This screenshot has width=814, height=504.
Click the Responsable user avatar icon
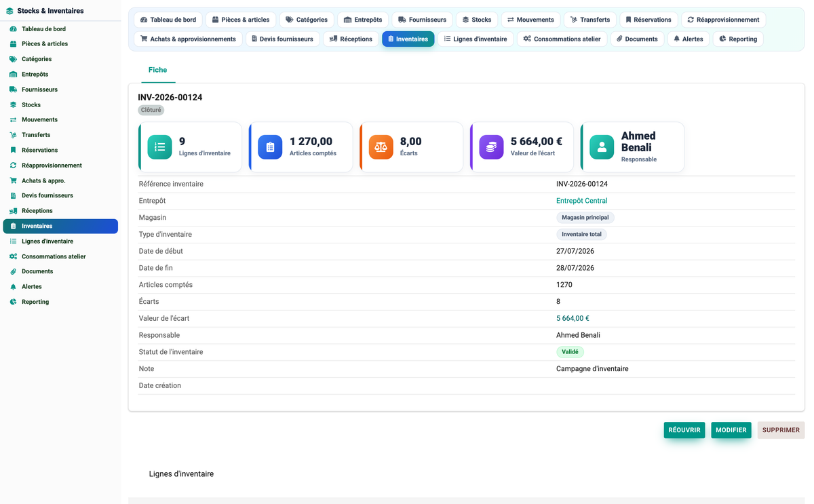pos(602,147)
